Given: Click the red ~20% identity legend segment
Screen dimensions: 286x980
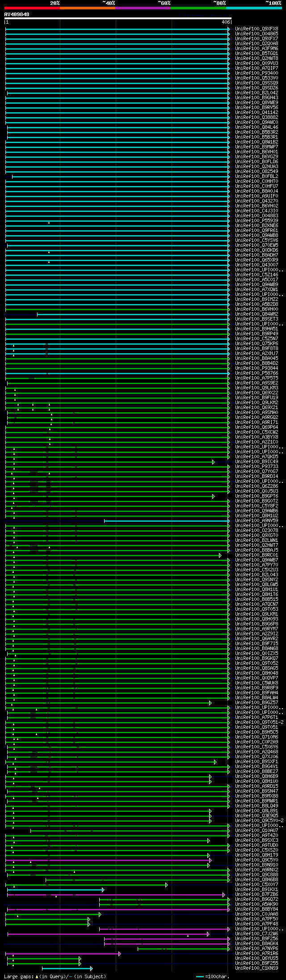Looking at the screenshot, I should click(x=32, y=8).
